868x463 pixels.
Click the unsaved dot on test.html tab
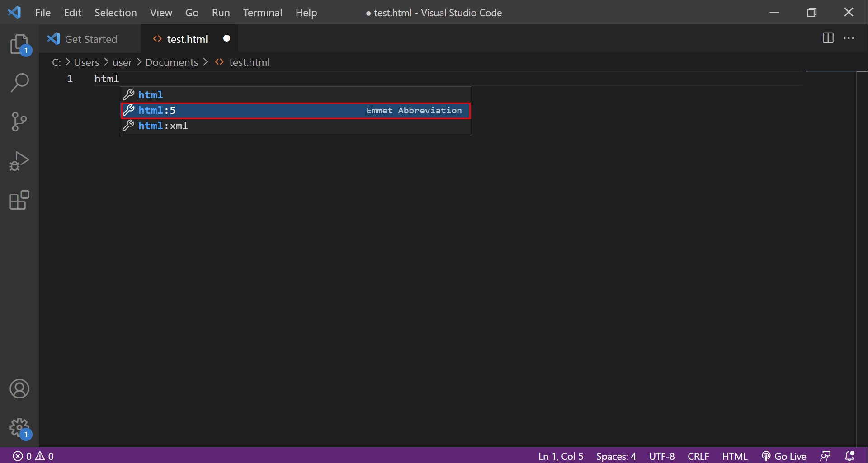tap(227, 38)
